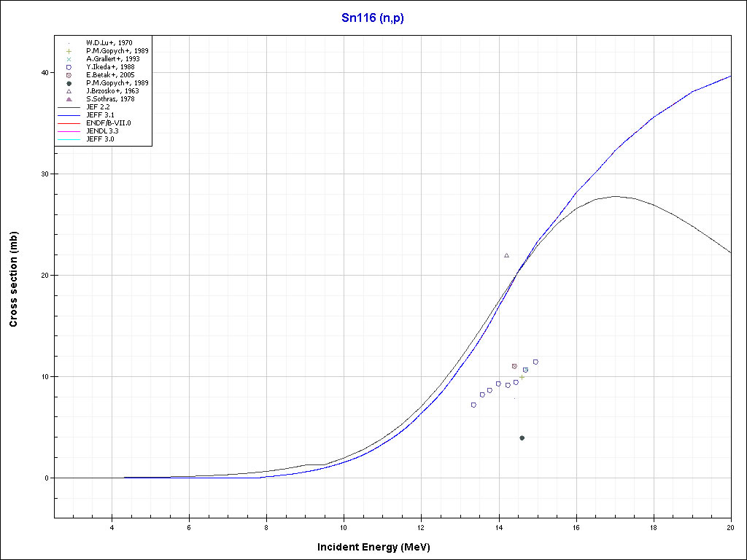The height and width of the screenshot is (560, 747).
Task: Click the J.Brzosko 1963 triangle data point
Action: pyautogui.click(x=506, y=255)
